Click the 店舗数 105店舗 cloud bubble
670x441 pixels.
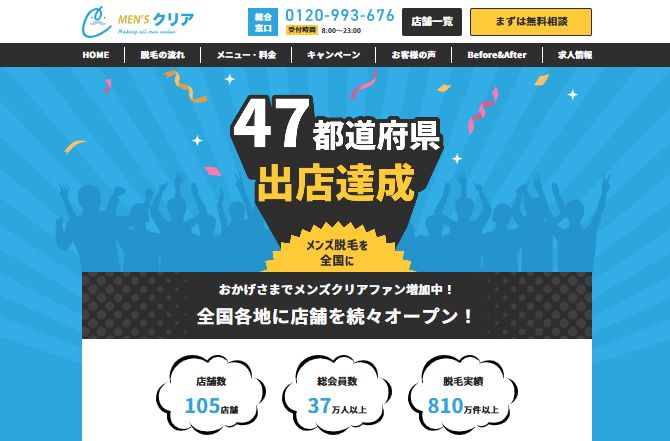(211, 394)
